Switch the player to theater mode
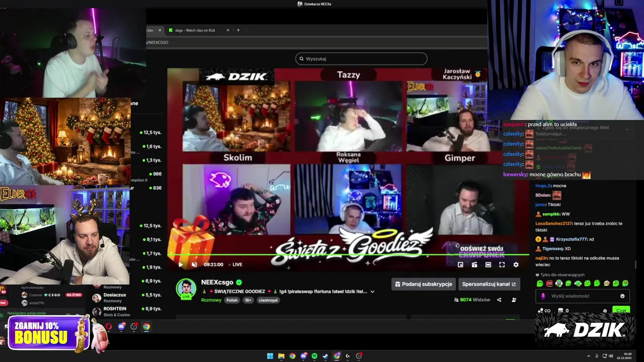Viewport: 644px width, 362px height. pyautogui.click(x=488, y=264)
